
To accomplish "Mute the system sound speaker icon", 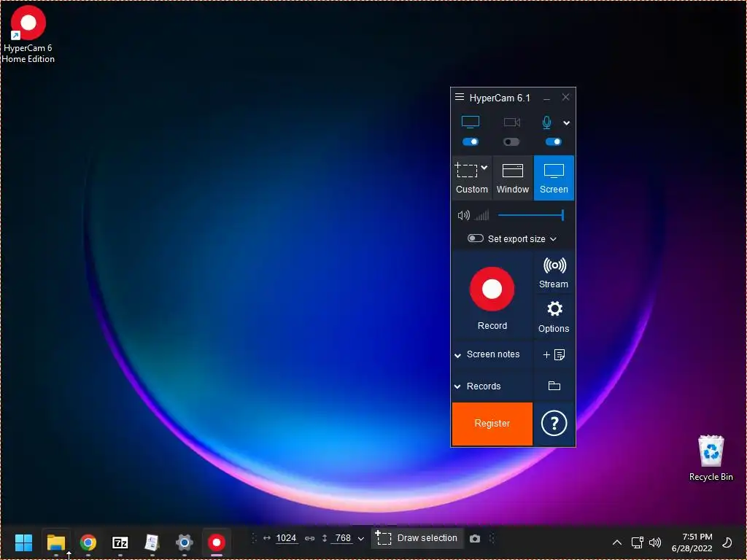I will pyautogui.click(x=463, y=216).
